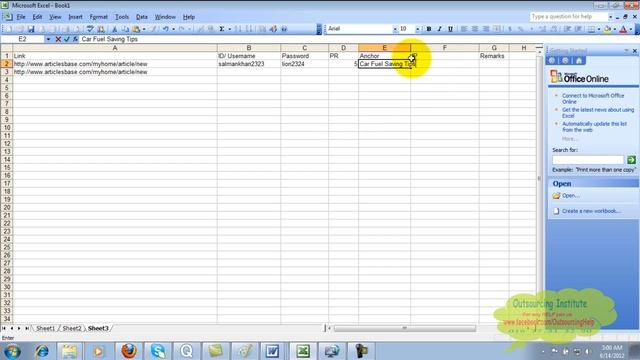
Task: Open the Data menu
Action: click(142, 17)
